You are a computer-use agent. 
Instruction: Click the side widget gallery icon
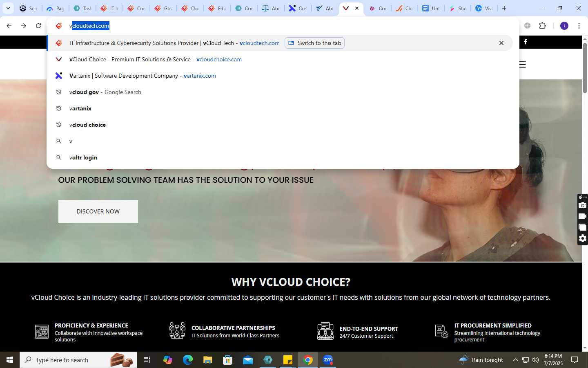click(x=583, y=227)
